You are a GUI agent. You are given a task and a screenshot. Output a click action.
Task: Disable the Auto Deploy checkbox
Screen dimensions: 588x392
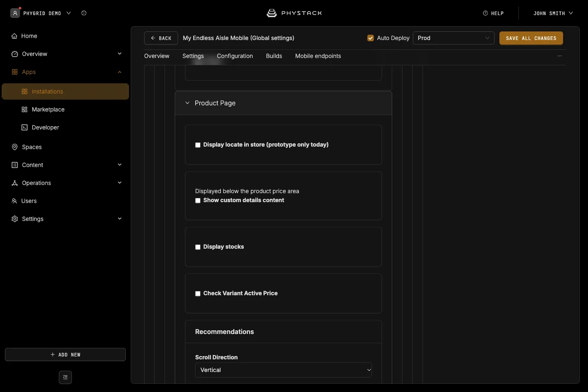(371, 38)
